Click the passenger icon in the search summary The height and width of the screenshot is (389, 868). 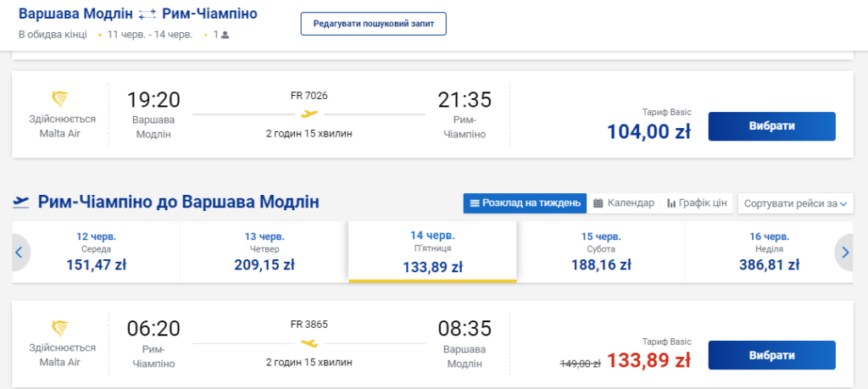(x=225, y=36)
